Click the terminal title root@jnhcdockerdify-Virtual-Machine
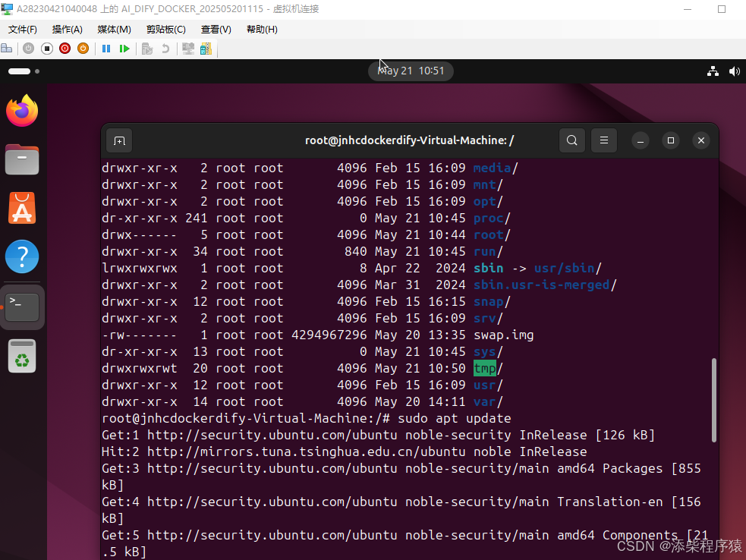 [x=409, y=140]
